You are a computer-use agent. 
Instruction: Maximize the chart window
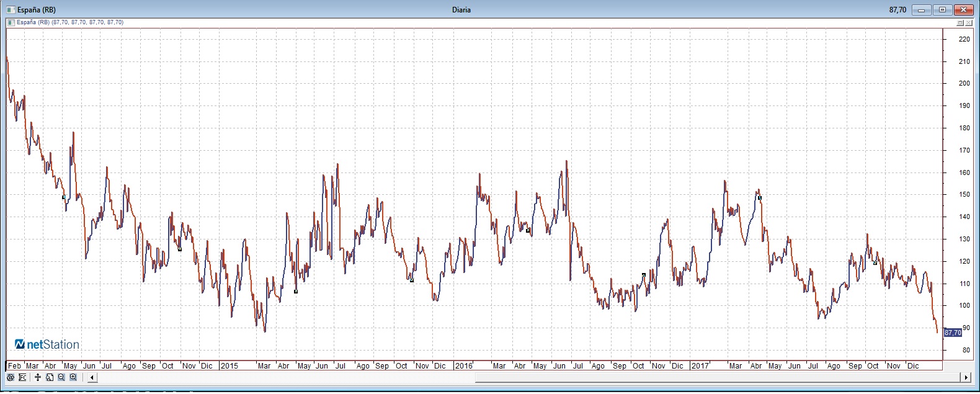943,10
